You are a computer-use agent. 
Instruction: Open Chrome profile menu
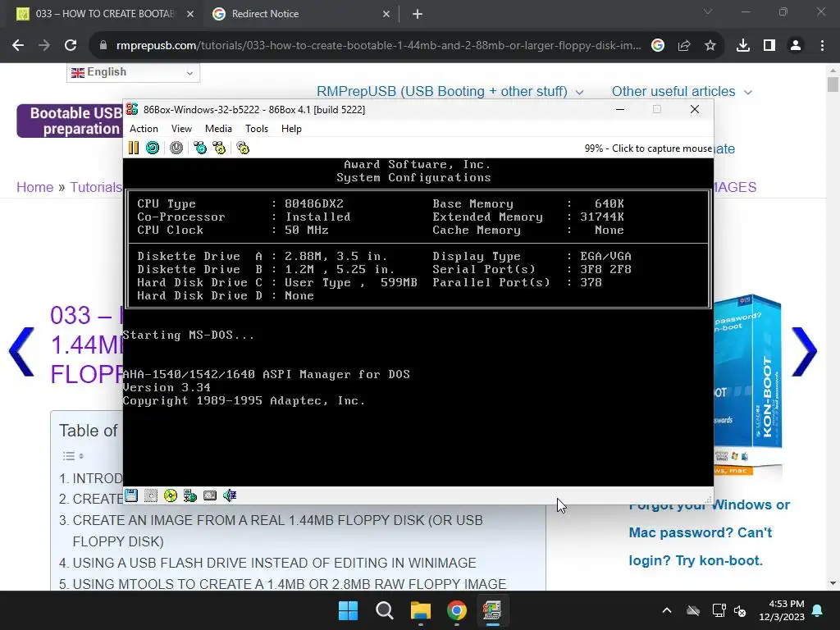point(796,46)
